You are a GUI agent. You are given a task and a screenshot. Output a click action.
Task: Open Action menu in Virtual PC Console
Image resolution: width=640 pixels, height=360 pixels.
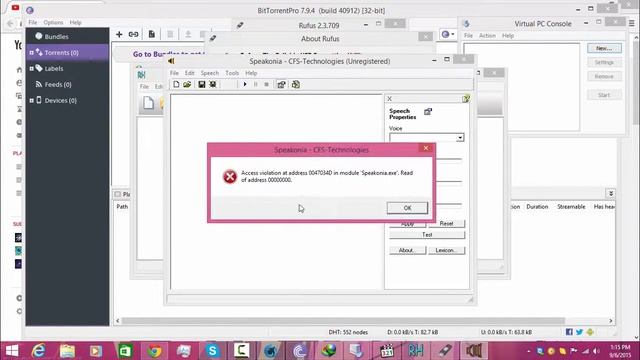[487, 36]
